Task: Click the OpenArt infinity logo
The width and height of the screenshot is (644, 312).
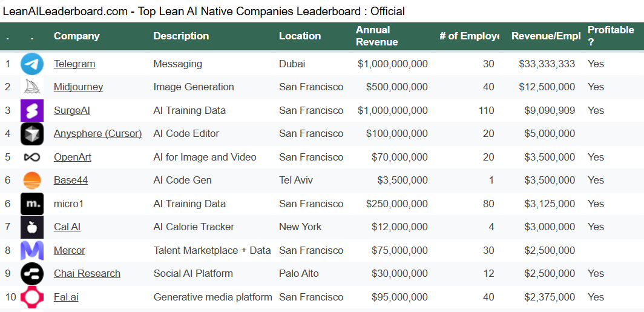Action: coord(32,157)
